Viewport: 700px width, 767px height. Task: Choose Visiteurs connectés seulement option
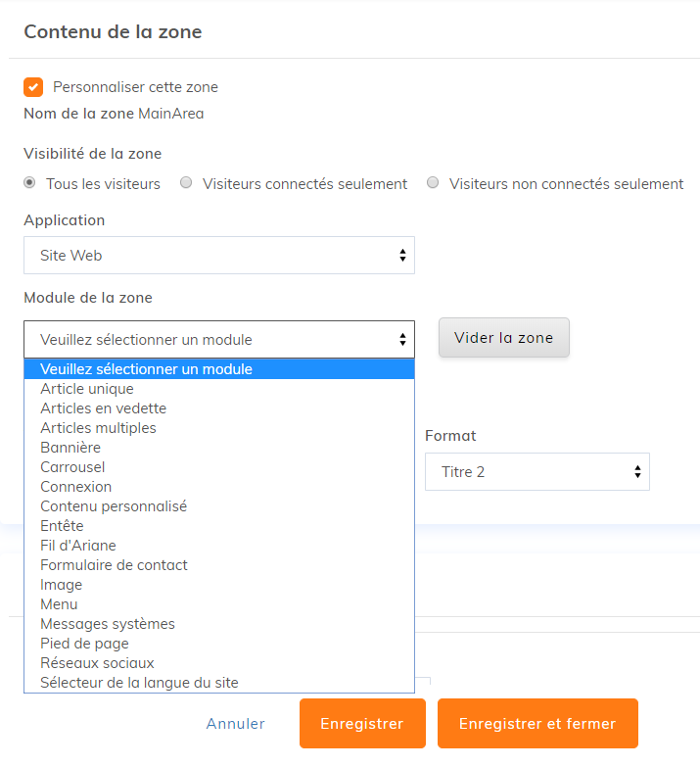pos(186,183)
